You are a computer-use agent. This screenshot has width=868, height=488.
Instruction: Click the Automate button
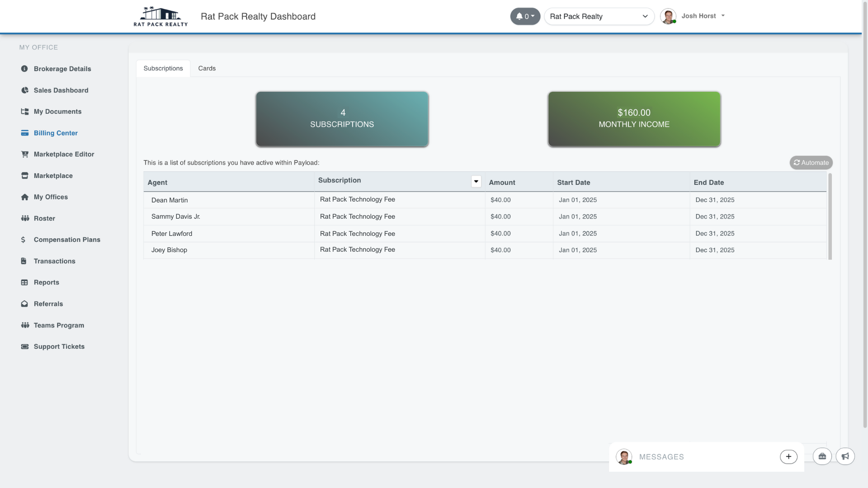(x=811, y=162)
